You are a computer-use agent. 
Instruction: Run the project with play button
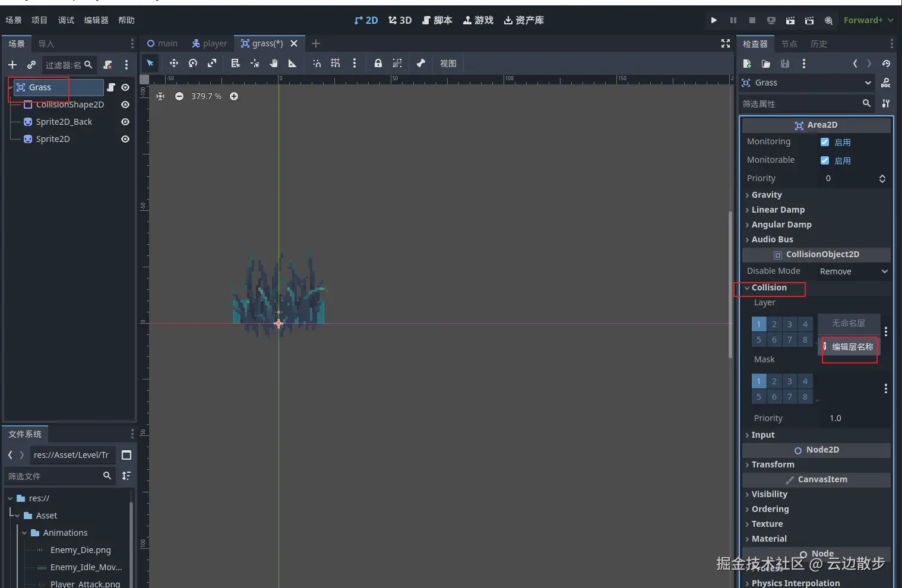pyautogui.click(x=714, y=20)
